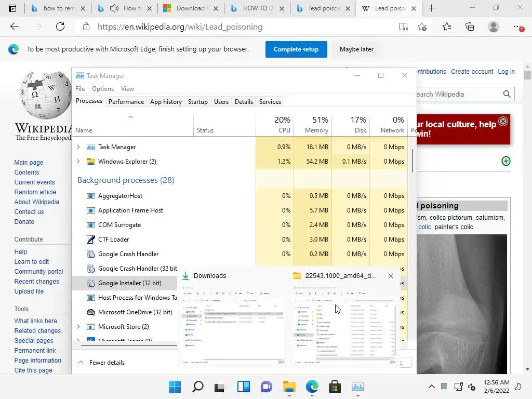
Task: Open the tab actions menu icon
Action: pos(12,8)
